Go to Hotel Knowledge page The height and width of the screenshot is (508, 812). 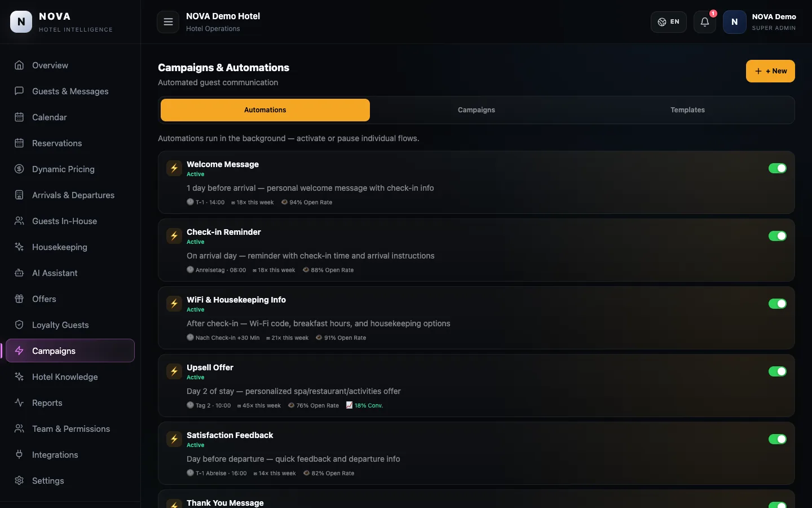tap(70, 376)
